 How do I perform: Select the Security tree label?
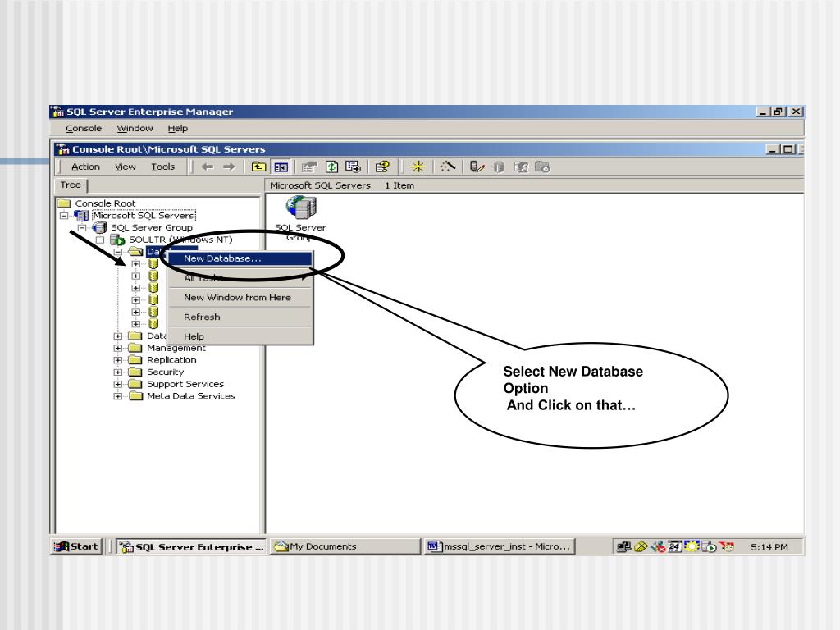pyautogui.click(x=166, y=372)
